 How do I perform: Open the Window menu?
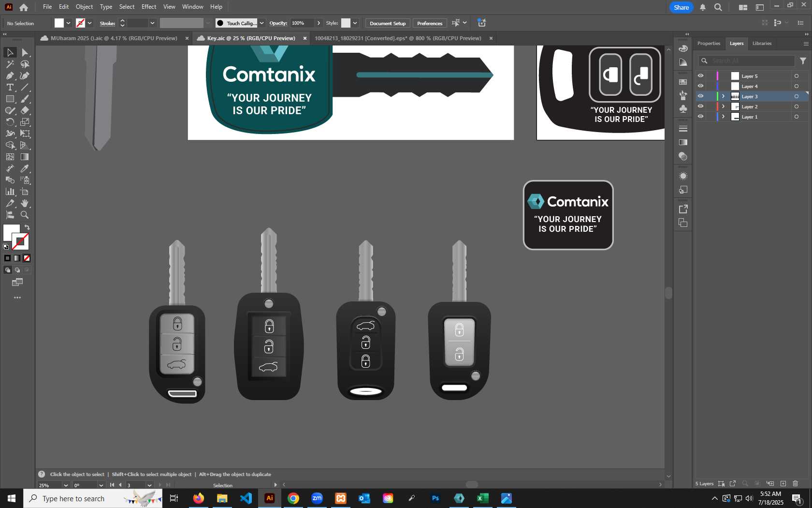point(192,7)
